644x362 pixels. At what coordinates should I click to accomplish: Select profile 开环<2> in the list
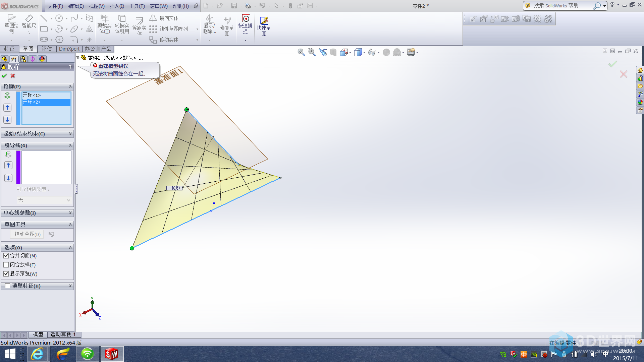(x=46, y=102)
